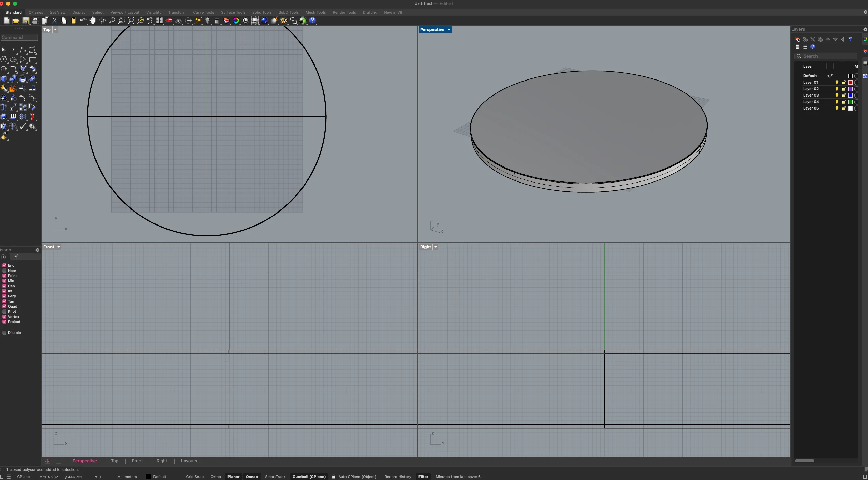The height and width of the screenshot is (480, 868).
Task: Click the Layers Search field
Action: (x=826, y=56)
